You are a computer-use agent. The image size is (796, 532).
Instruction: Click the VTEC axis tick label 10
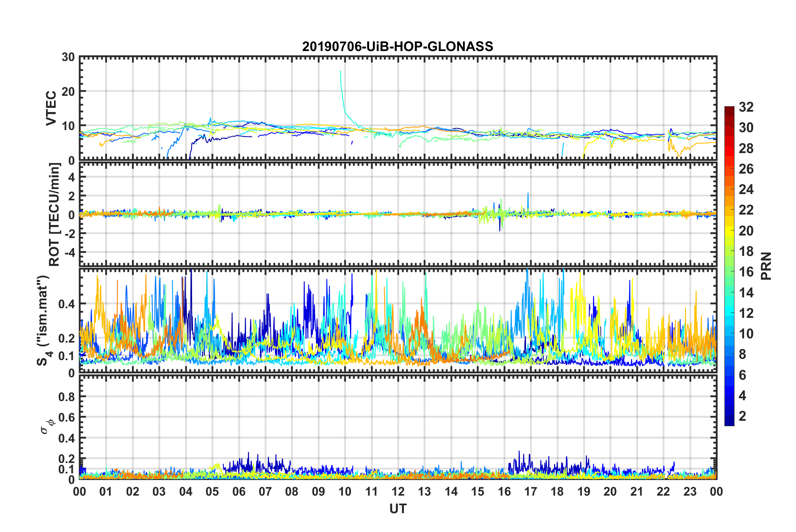68,126
